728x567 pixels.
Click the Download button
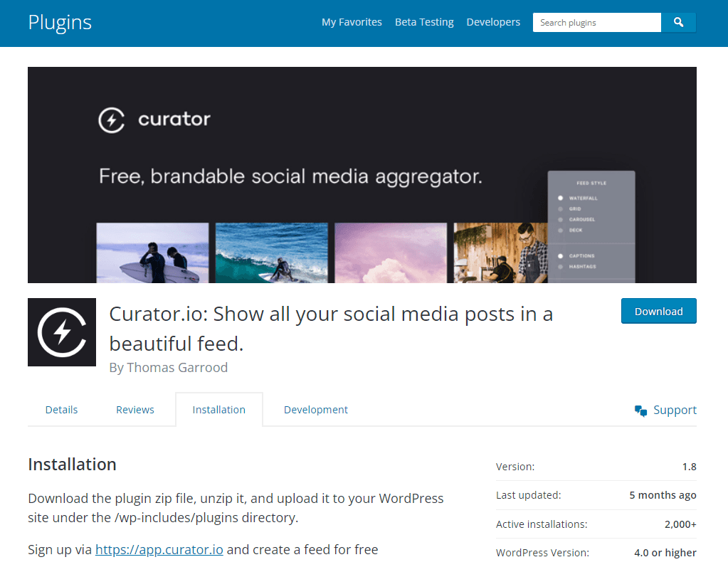click(658, 311)
